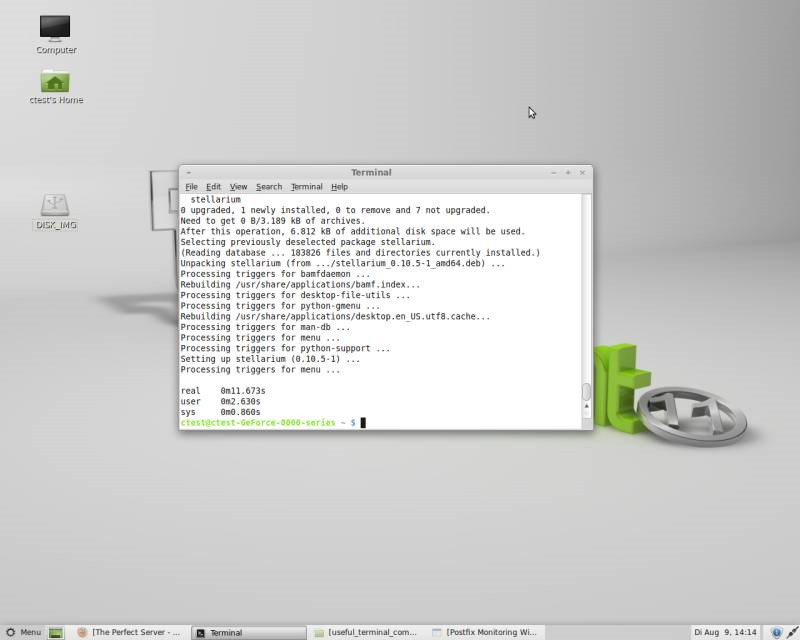Open ctest's Home folder from the desktop
800x640 pixels.
click(x=55, y=86)
